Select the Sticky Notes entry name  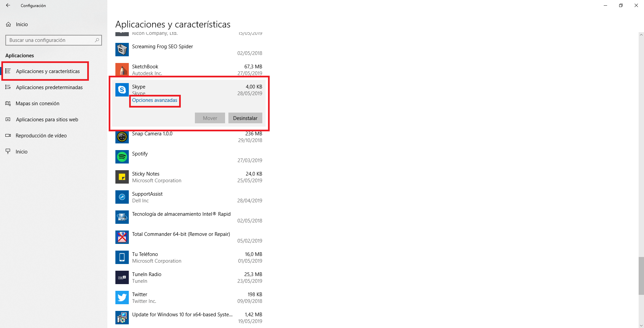pos(146,174)
